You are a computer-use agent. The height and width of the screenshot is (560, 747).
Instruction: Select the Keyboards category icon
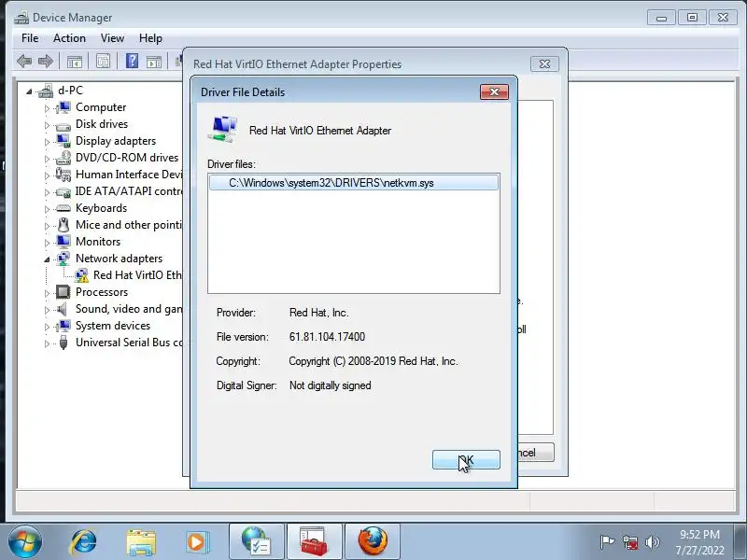click(x=63, y=208)
